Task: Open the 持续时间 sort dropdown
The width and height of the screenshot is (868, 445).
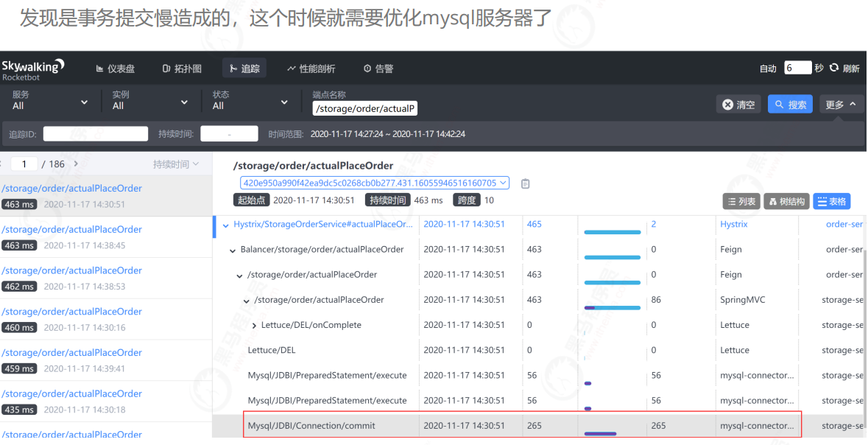Action: point(175,164)
